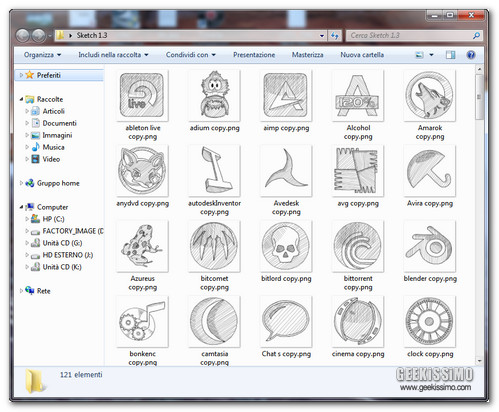This screenshot has height=412, width=499.
Task: Select the blender copy.png icon
Action: (430, 246)
